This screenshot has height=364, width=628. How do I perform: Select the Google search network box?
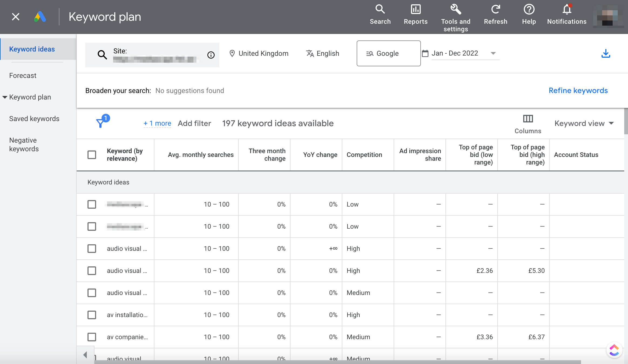pos(389,53)
